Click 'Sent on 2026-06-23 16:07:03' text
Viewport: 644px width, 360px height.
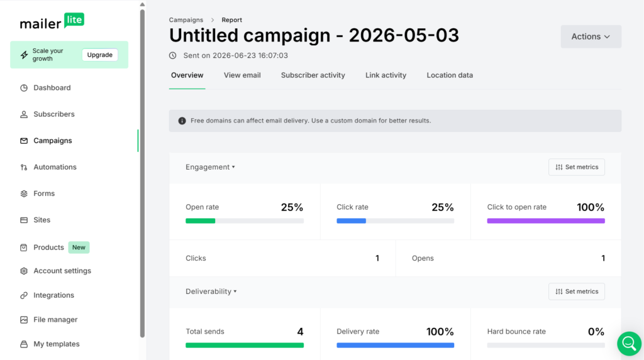tap(235, 55)
